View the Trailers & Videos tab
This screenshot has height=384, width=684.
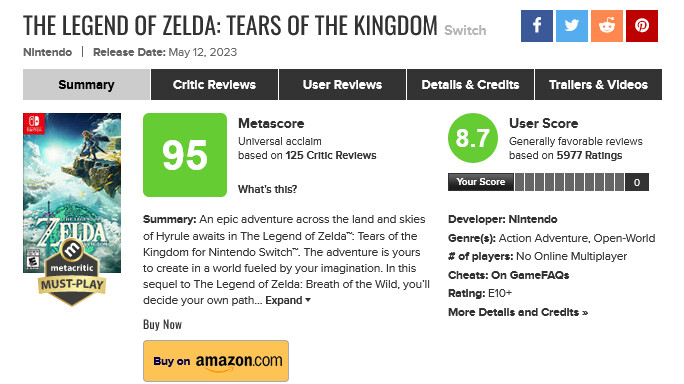[598, 84]
